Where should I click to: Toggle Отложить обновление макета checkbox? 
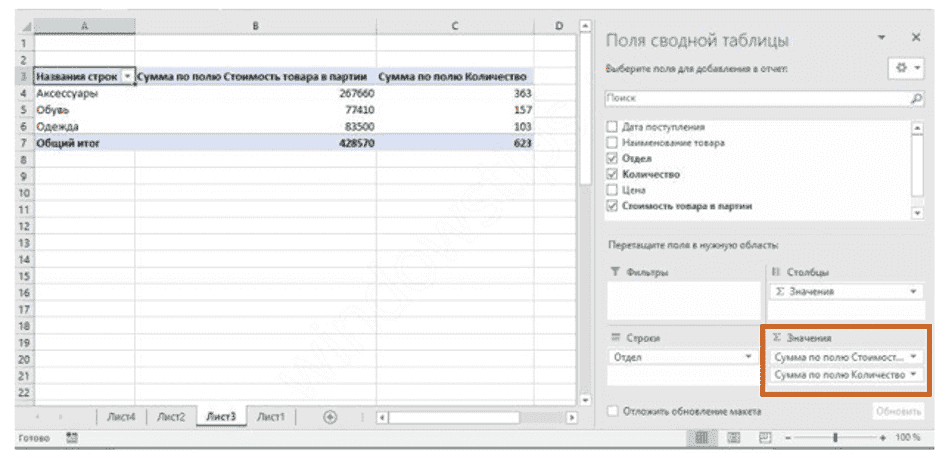tap(613, 411)
